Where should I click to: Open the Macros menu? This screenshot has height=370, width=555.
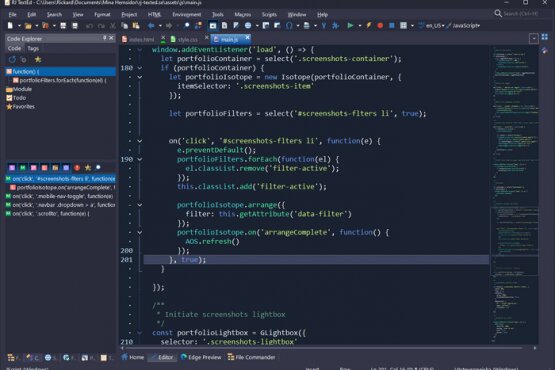tap(242, 15)
